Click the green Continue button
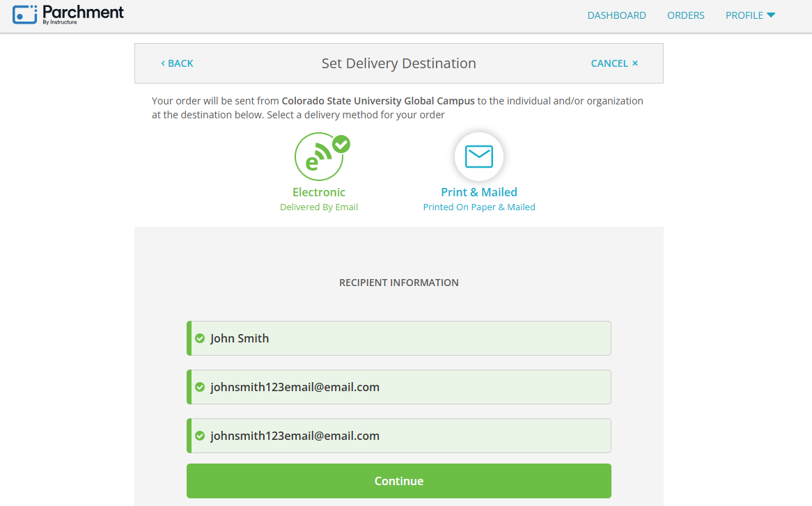Screen dimensions: 812x506 pyautogui.click(x=399, y=481)
